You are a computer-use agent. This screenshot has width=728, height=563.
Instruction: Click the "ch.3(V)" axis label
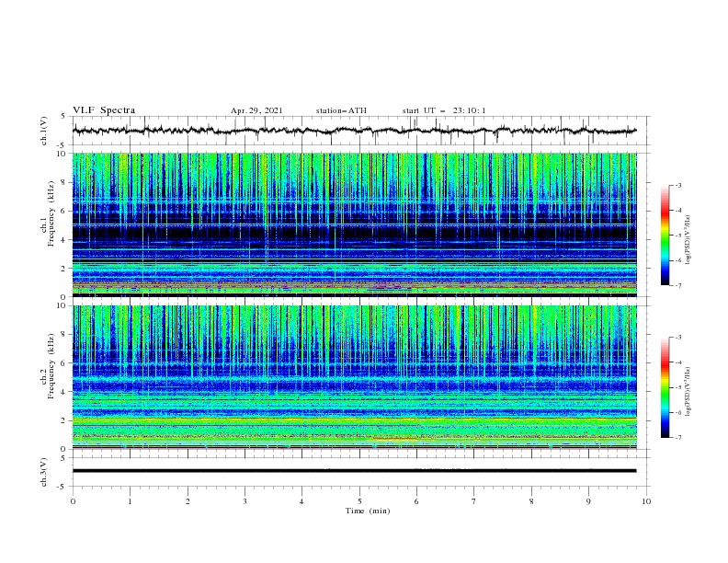[44, 473]
